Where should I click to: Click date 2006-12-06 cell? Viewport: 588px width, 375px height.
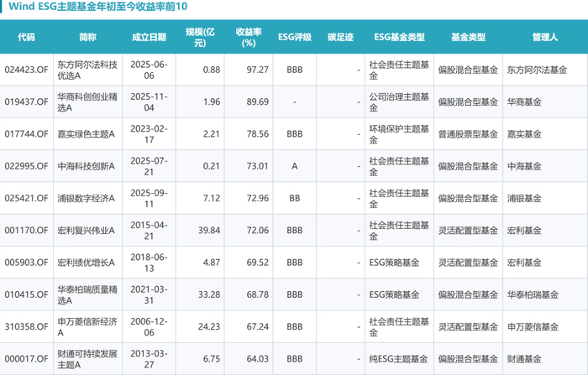click(149, 326)
